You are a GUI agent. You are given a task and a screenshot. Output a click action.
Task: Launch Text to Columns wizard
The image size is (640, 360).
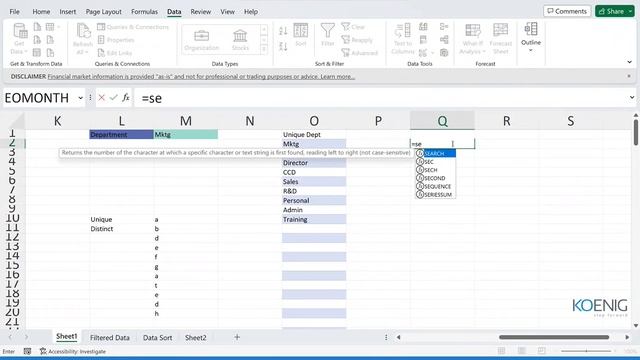(403, 39)
